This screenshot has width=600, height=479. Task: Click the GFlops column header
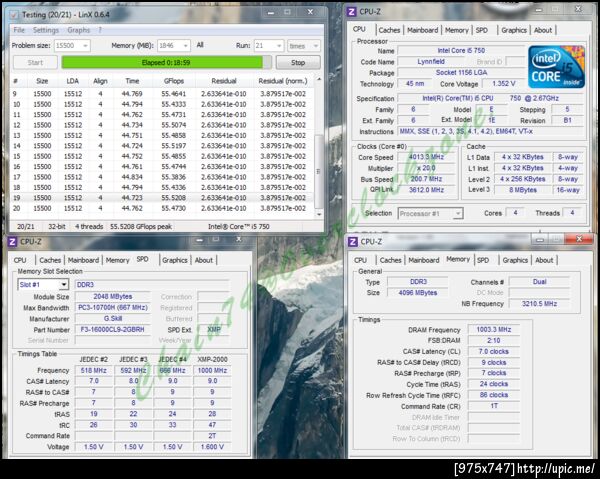(174, 81)
